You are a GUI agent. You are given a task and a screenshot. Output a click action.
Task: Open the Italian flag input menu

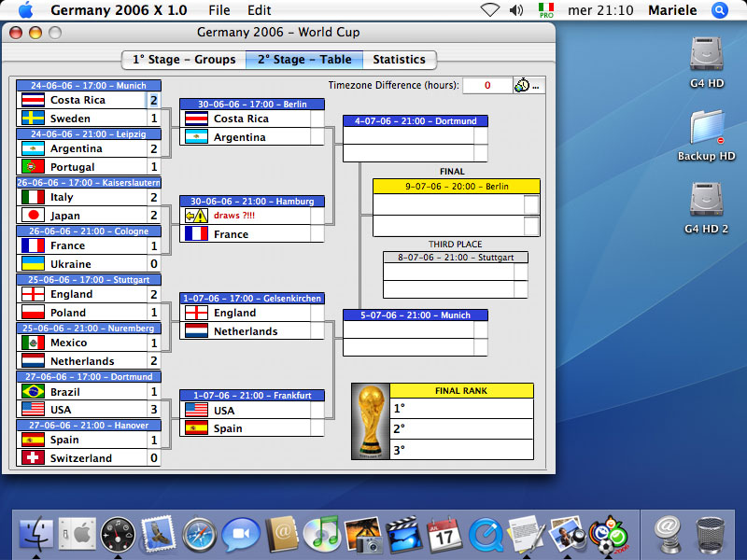pyautogui.click(x=546, y=10)
